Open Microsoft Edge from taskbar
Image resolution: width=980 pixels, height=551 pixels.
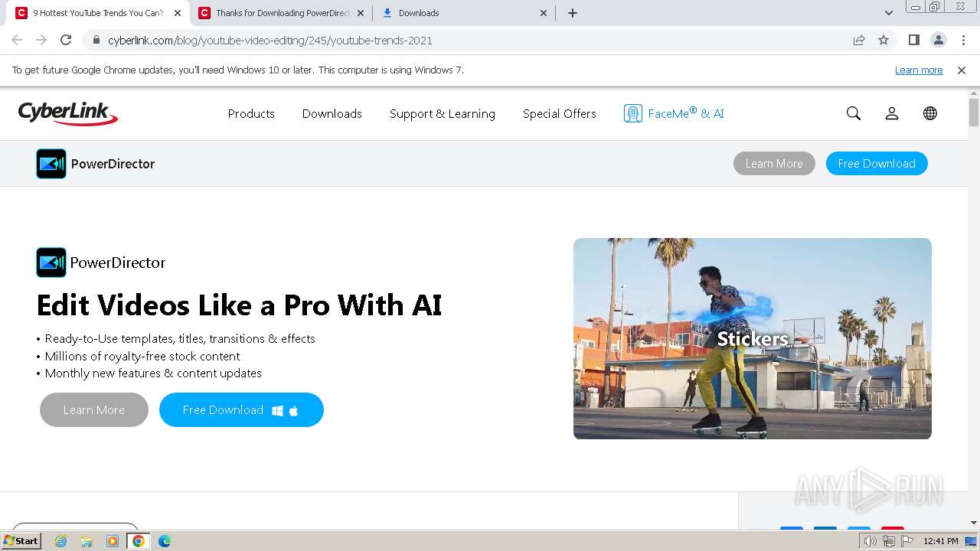[x=165, y=541]
